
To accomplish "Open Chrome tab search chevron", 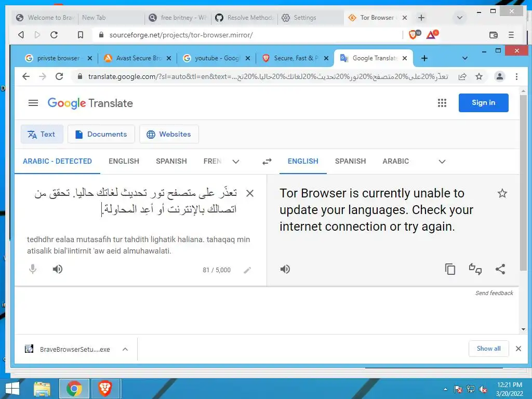I will pyautogui.click(x=465, y=58).
